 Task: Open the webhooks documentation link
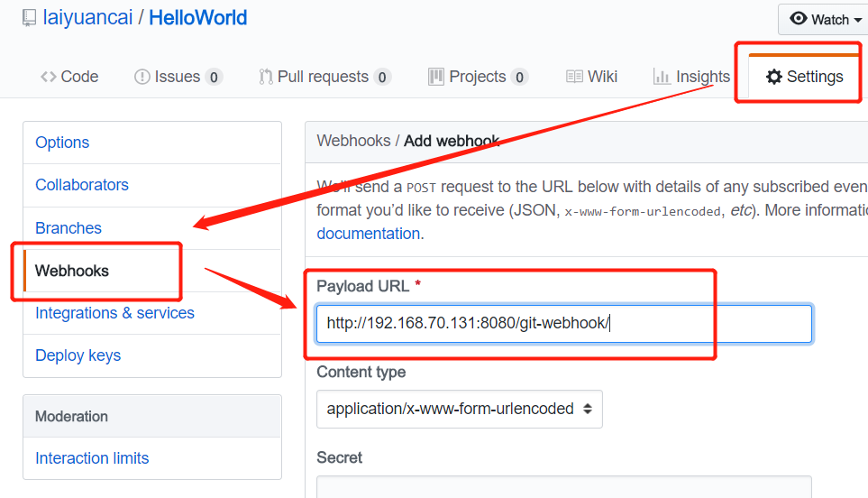(x=369, y=234)
